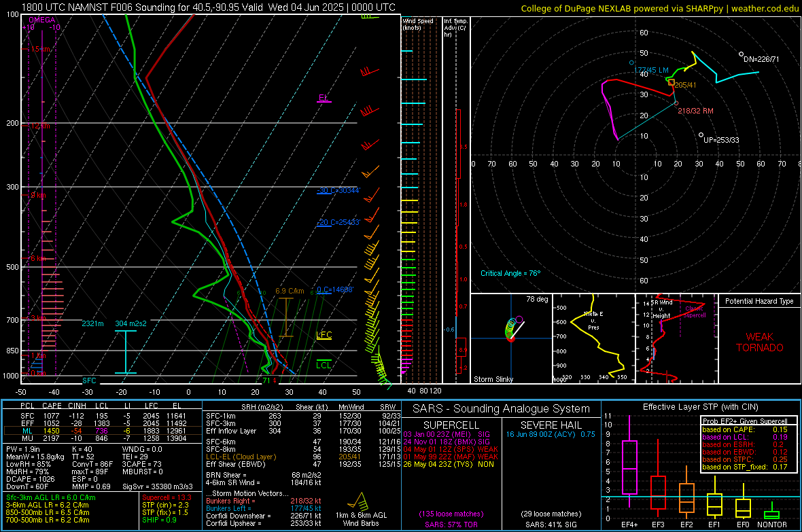Click the SARS: 57% TOR text
Screen dimensions: 802x532
pyautogui.click(x=451, y=525)
